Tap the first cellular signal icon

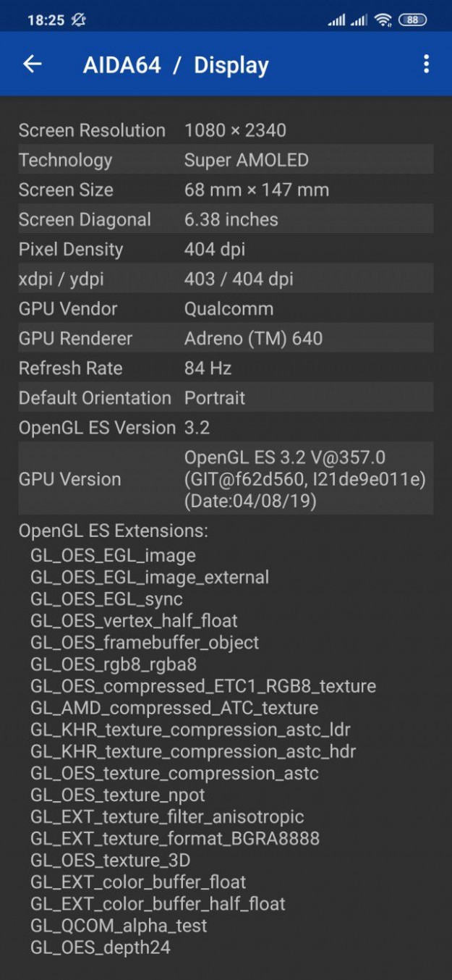click(x=336, y=20)
